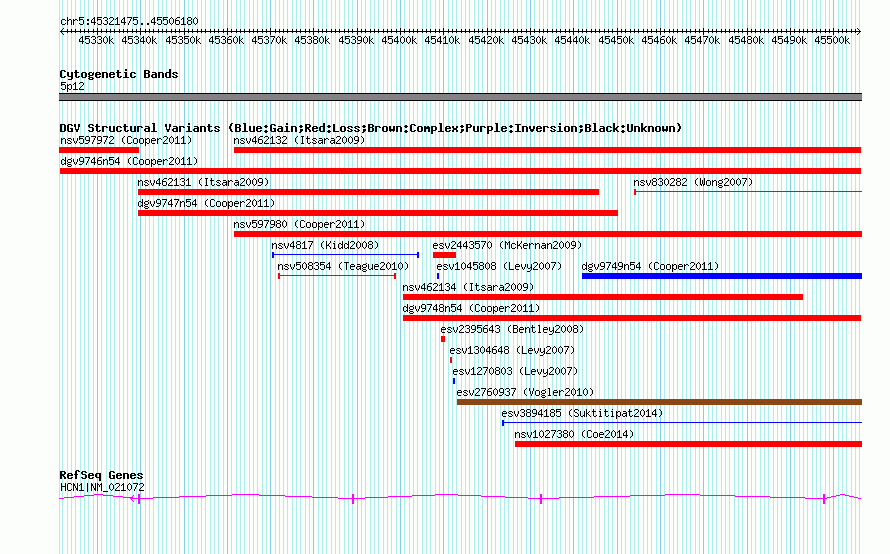Select the 5p12 band label
The width and height of the screenshot is (890, 554).
point(72,86)
